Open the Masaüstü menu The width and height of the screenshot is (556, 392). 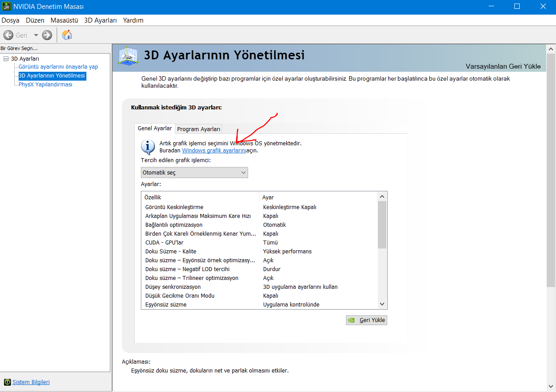(x=64, y=20)
